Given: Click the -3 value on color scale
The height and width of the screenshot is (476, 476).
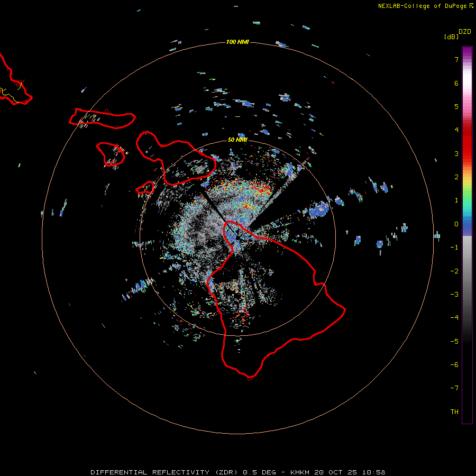Looking at the screenshot, I should pyautogui.click(x=454, y=295).
